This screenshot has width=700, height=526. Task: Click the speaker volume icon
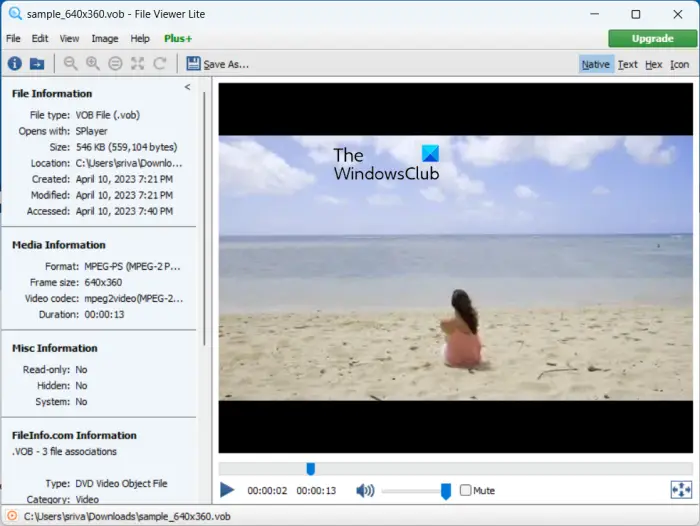(x=365, y=491)
